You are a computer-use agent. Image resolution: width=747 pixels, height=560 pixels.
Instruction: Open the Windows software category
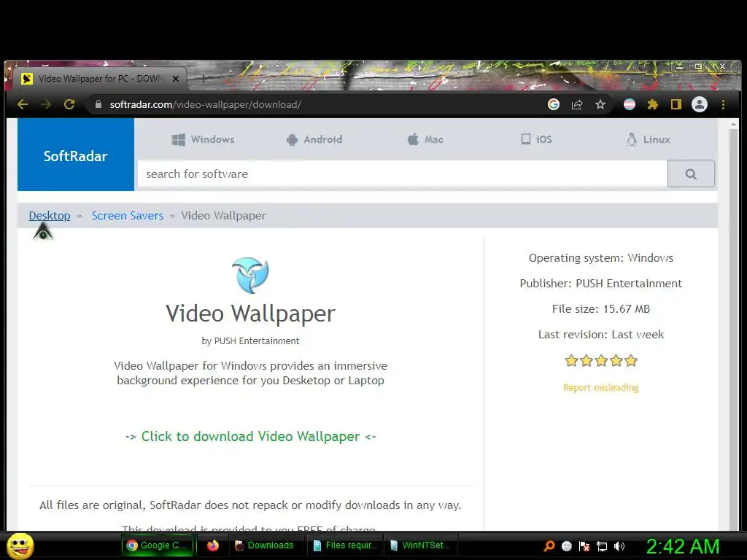point(203,139)
